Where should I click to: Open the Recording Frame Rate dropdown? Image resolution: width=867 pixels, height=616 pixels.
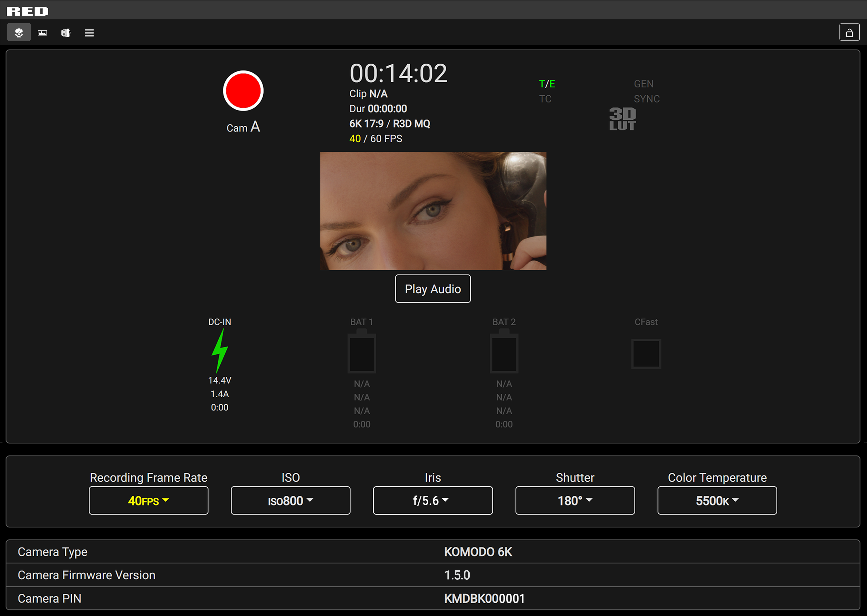[x=149, y=501]
